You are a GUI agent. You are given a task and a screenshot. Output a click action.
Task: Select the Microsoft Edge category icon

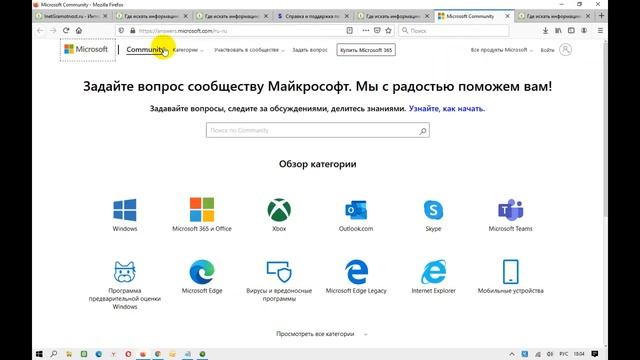click(202, 272)
